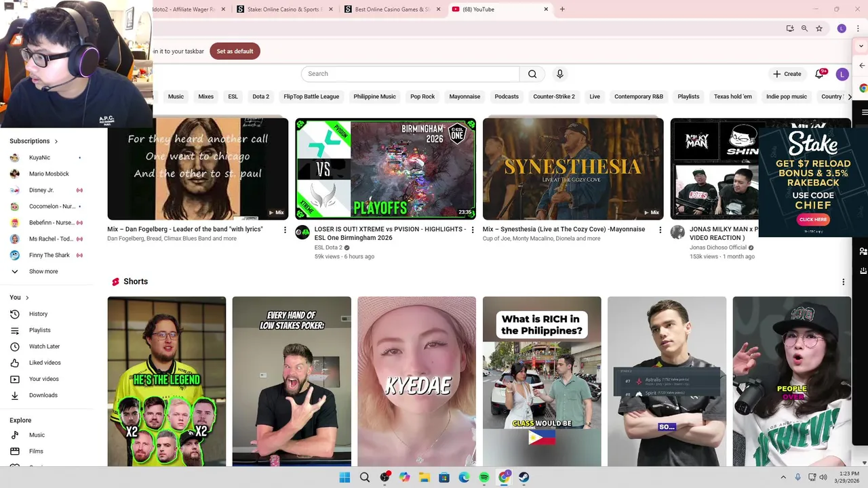
Task: Open the Shorts section options menu
Action: pos(844,282)
